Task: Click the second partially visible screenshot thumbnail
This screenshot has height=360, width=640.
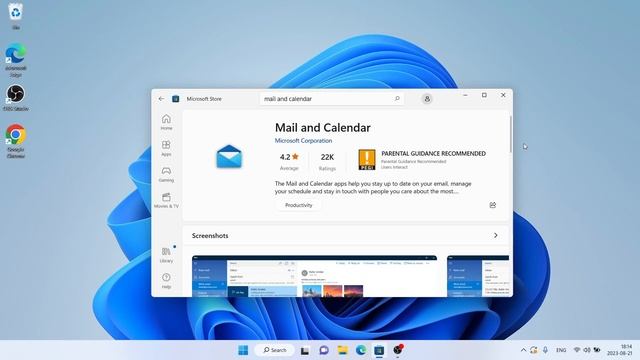Action: coord(478,276)
